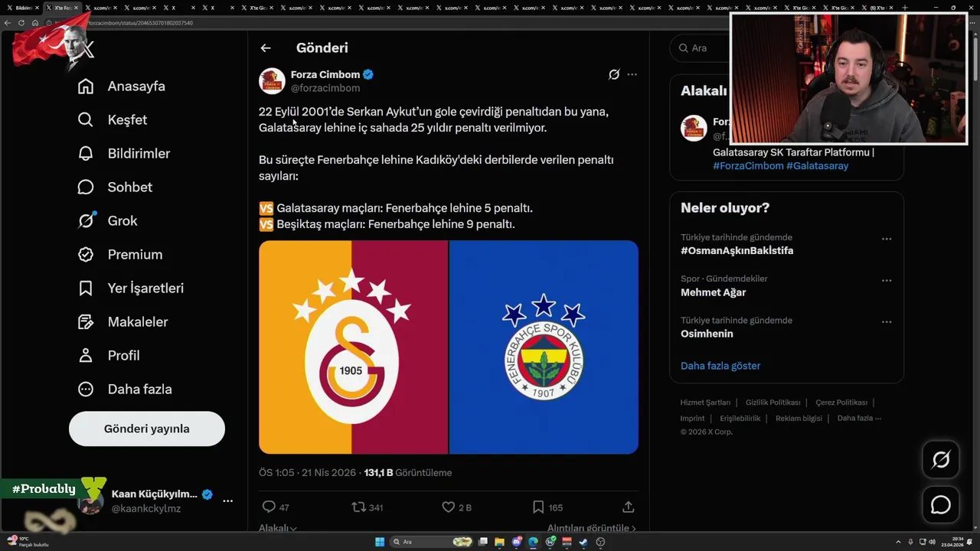980x551 pixels.
Task: Click Gönderi yayınla post button
Action: tap(147, 429)
